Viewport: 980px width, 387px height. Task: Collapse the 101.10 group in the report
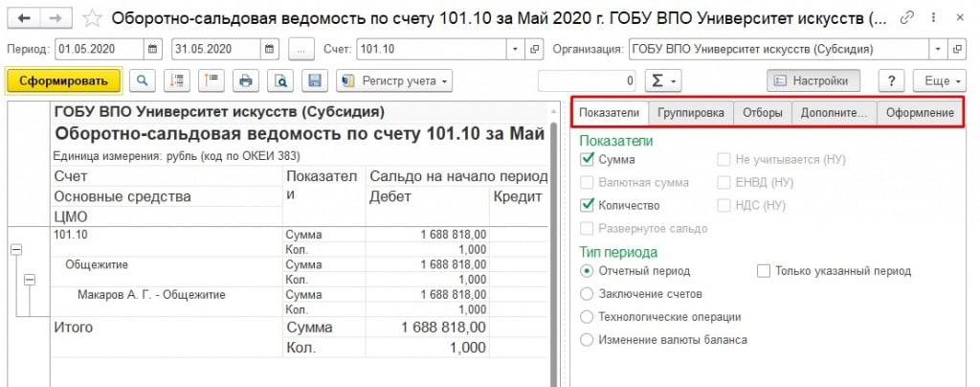(16, 249)
